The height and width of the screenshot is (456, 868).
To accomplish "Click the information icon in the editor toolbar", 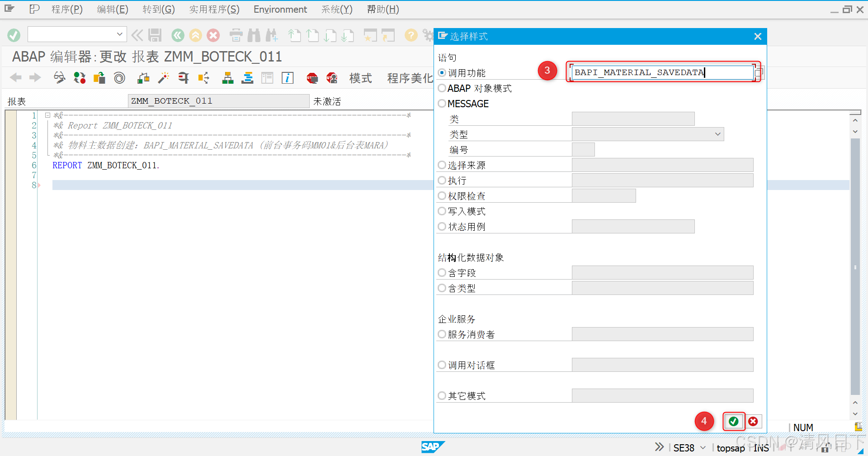I will [x=288, y=78].
